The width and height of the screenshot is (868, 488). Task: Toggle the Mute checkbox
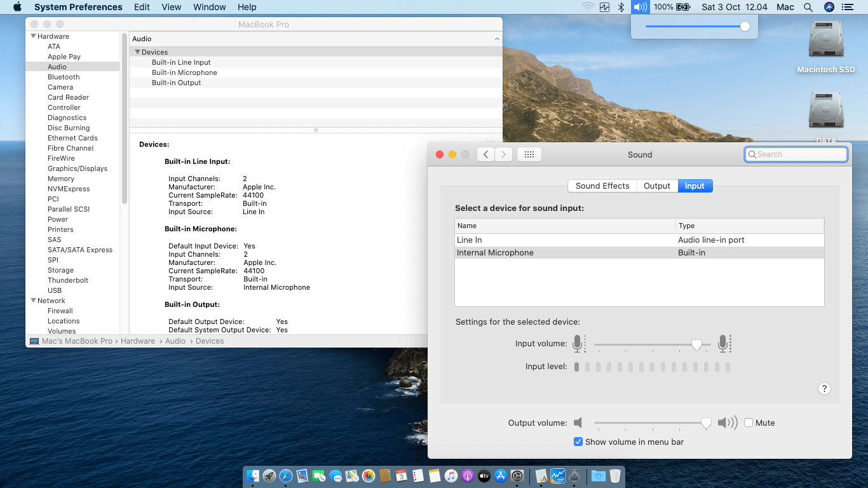pyautogui.click(x=749, y=423)
